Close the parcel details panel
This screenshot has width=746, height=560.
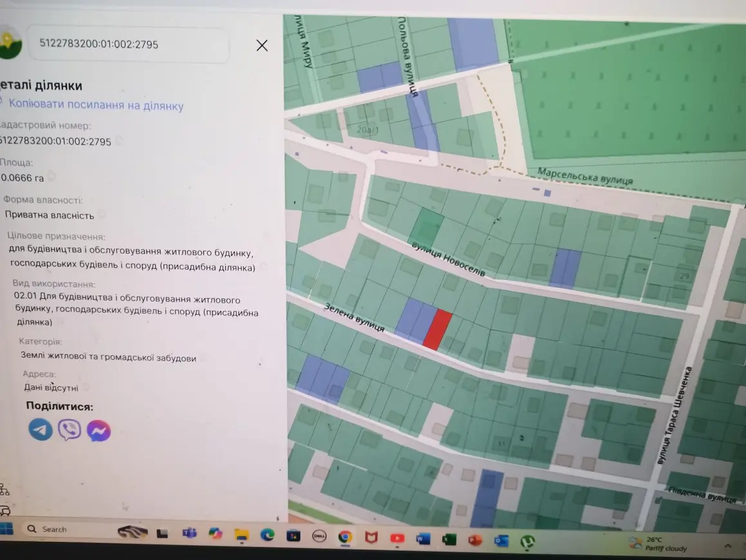pyautogui.click(x=262, y=45)
